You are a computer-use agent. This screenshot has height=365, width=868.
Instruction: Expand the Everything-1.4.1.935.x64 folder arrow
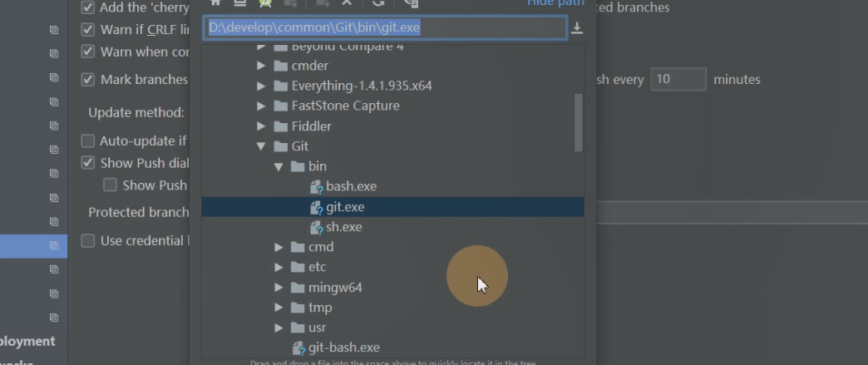(x=261, y=86)
